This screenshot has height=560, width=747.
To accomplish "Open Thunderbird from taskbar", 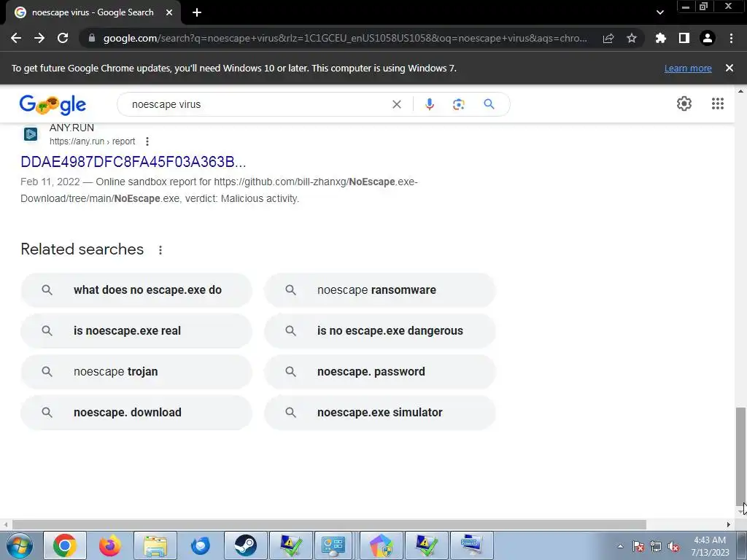I will tap(201, 545).
